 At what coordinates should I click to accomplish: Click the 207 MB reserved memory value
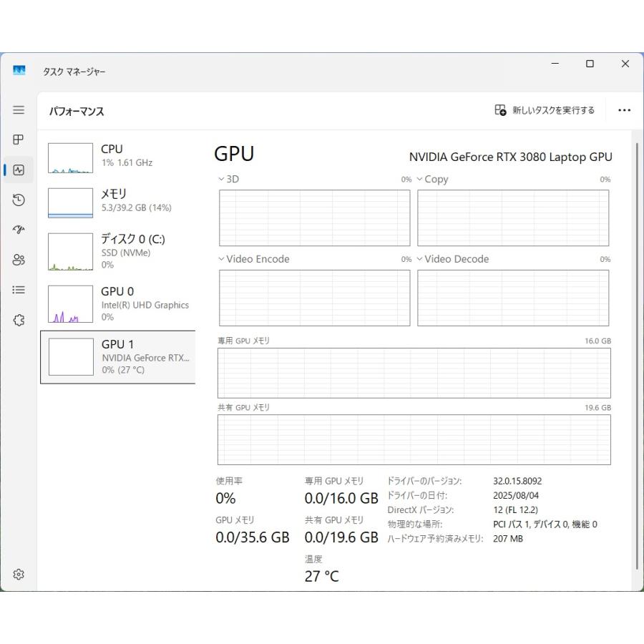pos(508,538)
